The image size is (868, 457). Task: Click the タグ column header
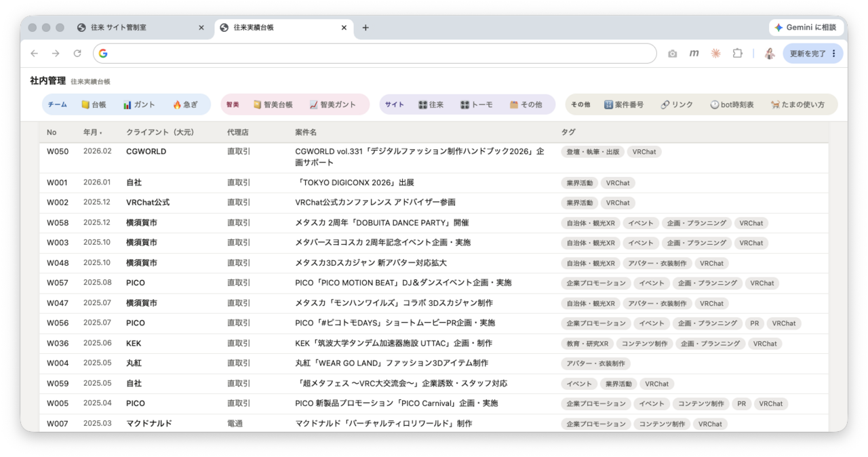pyautogui.click(x=568, y=132)
